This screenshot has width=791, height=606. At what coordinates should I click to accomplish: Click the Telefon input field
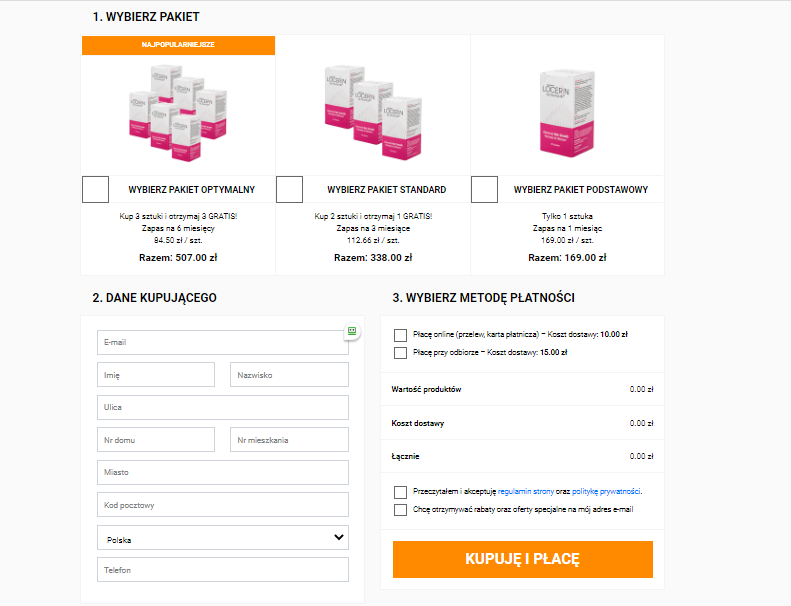coord(223,570)
